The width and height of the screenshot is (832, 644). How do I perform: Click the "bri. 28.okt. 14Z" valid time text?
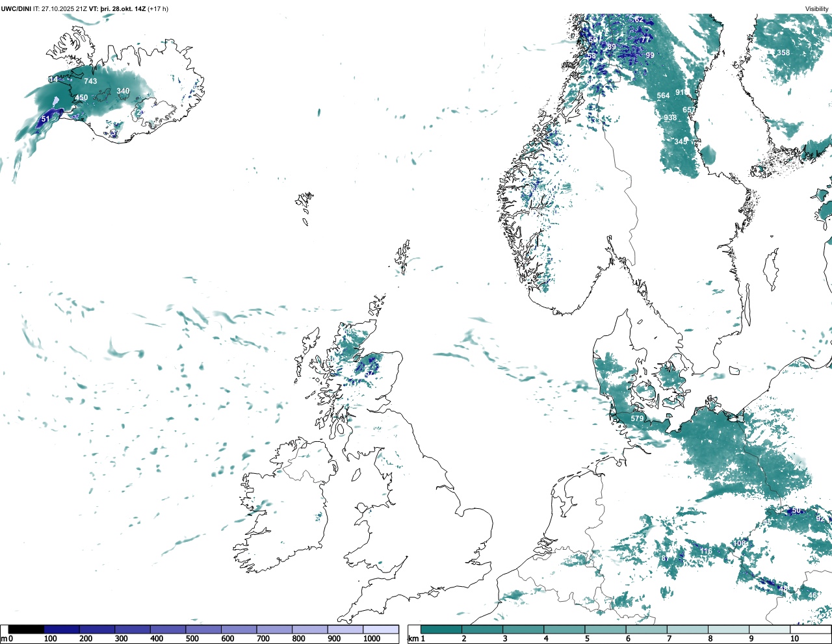[x=123, y=8]
